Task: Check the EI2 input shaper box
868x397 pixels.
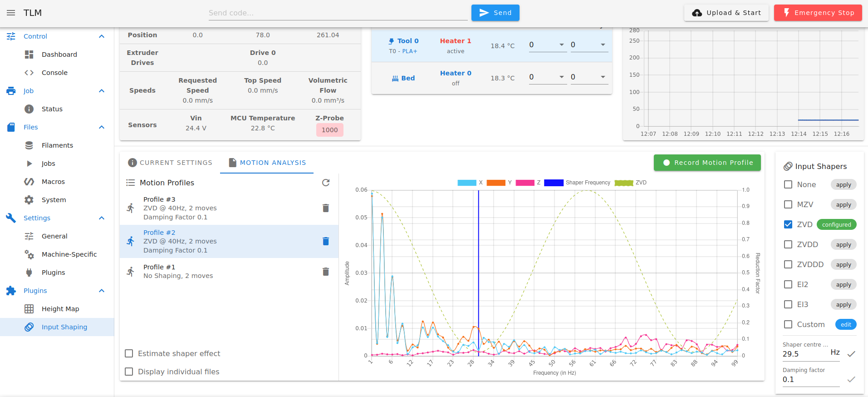Action: point(788,284)
